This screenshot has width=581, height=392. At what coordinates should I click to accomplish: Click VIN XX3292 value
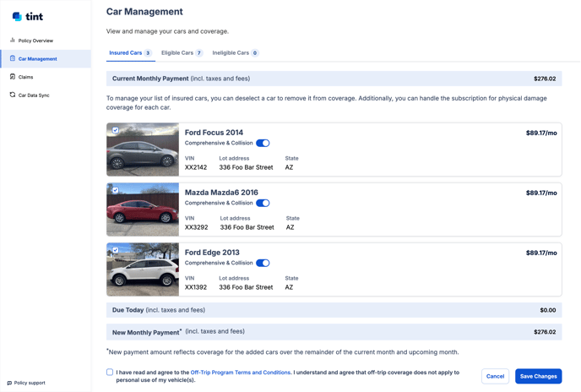pos(197,227)
